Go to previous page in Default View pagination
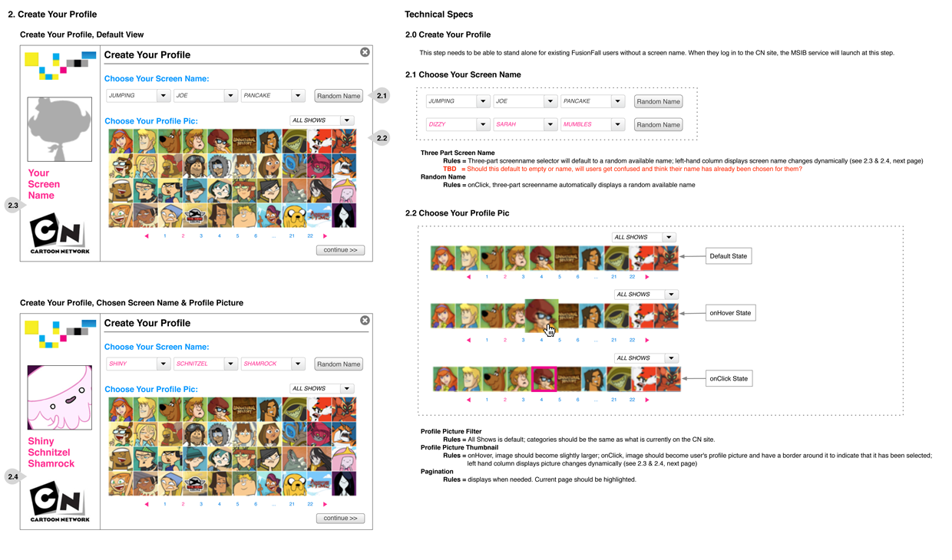This screenshot has height=560, width=952. click(147, 236)
